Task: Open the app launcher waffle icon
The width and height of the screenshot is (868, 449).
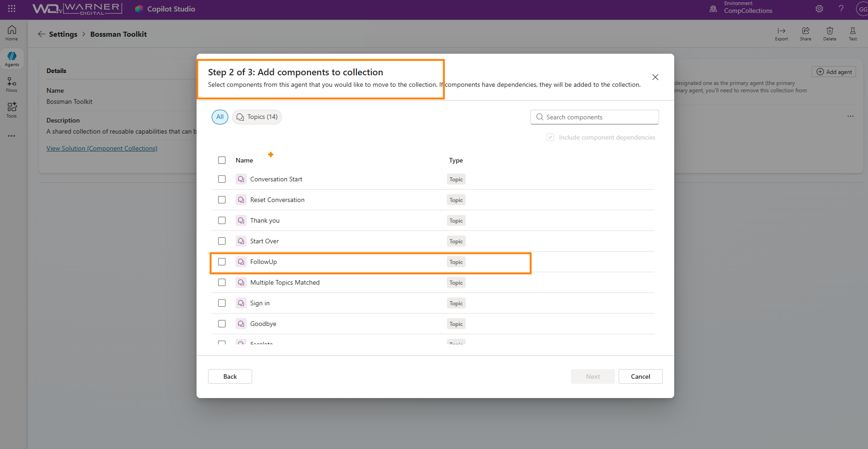Action: tap(12, 9)
